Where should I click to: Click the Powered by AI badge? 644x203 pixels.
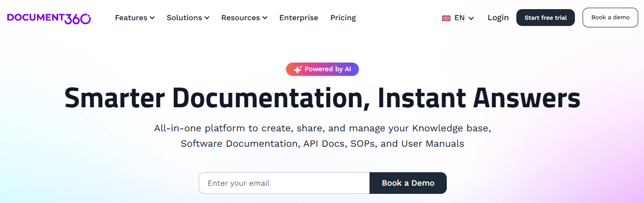[322, 69]
